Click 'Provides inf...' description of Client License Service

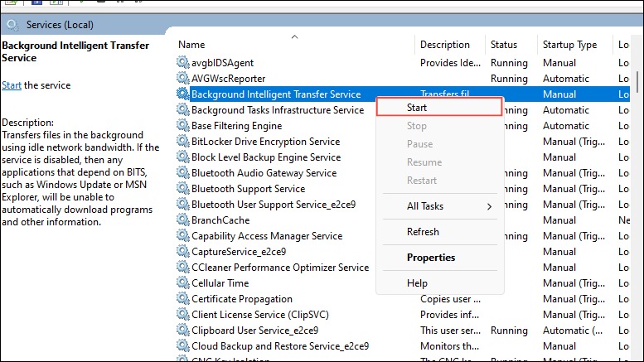(449, 315)
